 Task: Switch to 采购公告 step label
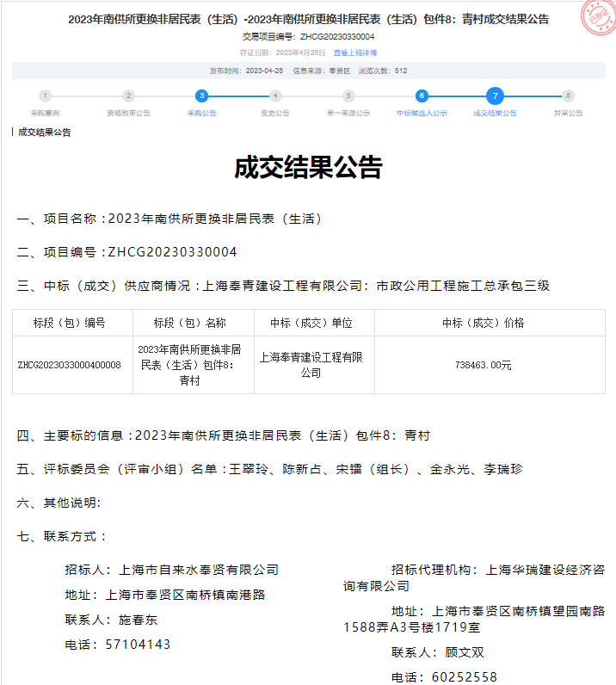coord(201,114)
